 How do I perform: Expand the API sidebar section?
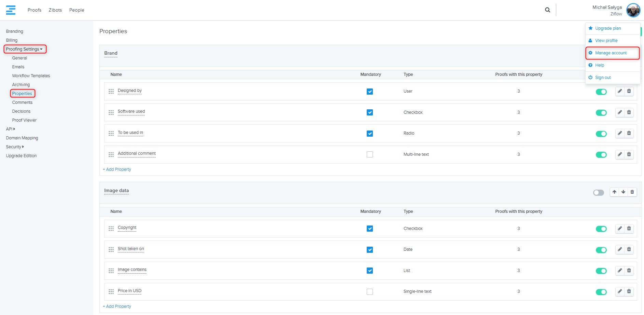click(11, 129)
